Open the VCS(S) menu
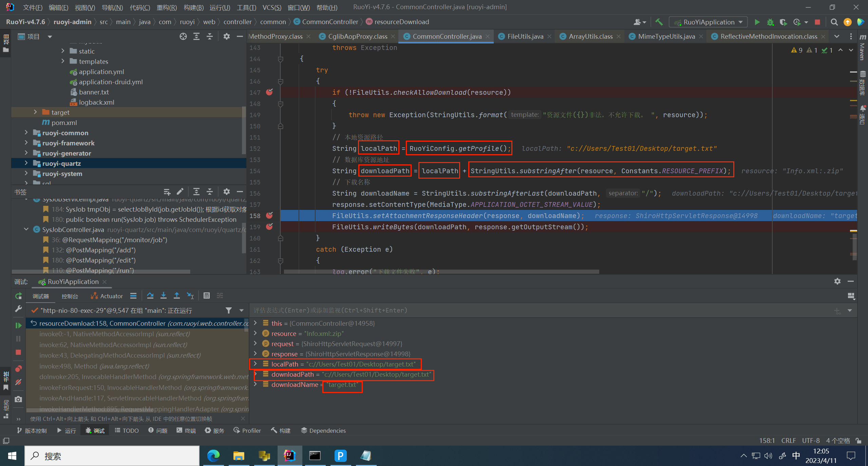 tap(272, 7)
